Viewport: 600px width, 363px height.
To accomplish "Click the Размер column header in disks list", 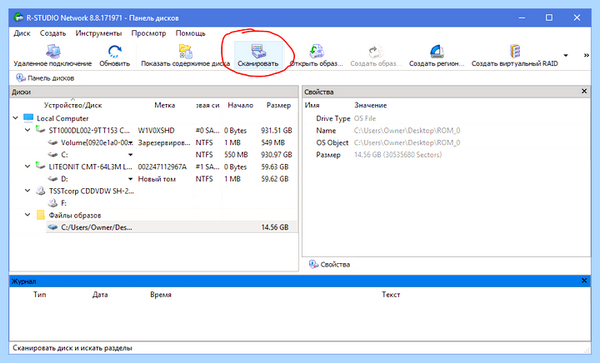I will click(x=278, y=105).
